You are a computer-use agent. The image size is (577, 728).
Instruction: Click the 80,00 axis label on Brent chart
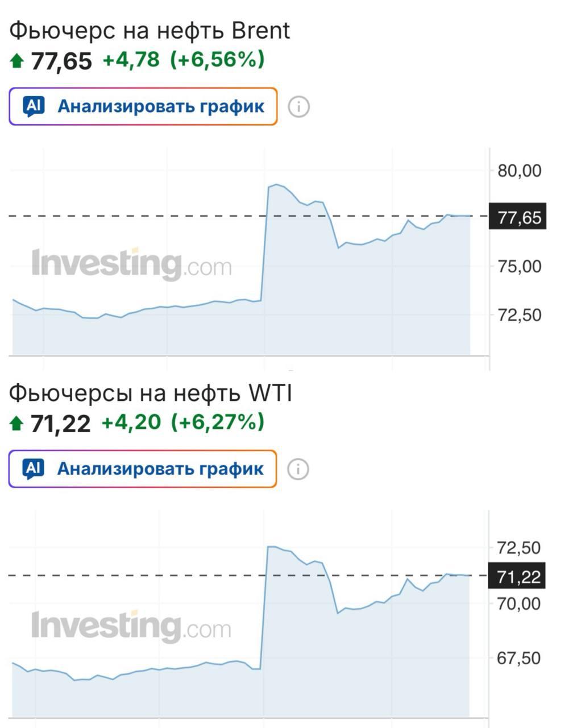[520, 168]
